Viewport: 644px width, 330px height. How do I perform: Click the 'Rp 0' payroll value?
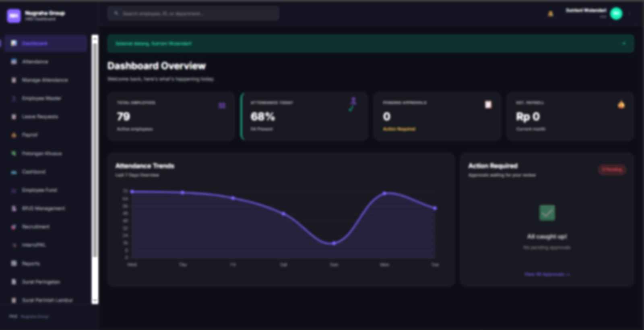528,117
